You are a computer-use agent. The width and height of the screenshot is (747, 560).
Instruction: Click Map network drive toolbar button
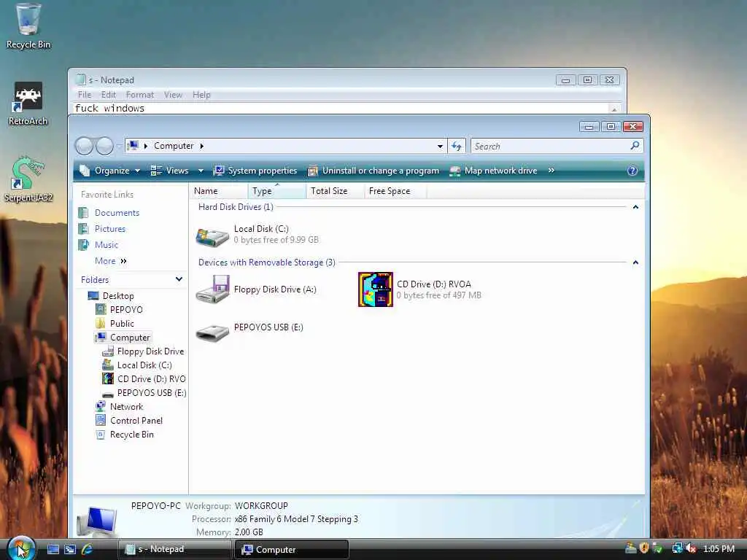(x=493, y=171)
